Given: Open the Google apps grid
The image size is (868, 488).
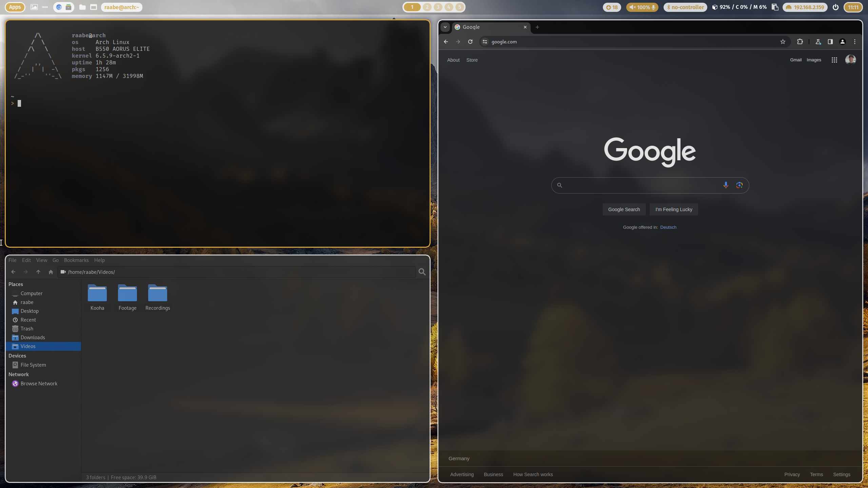Looking at the screenshot, I should tap(834, 60).
